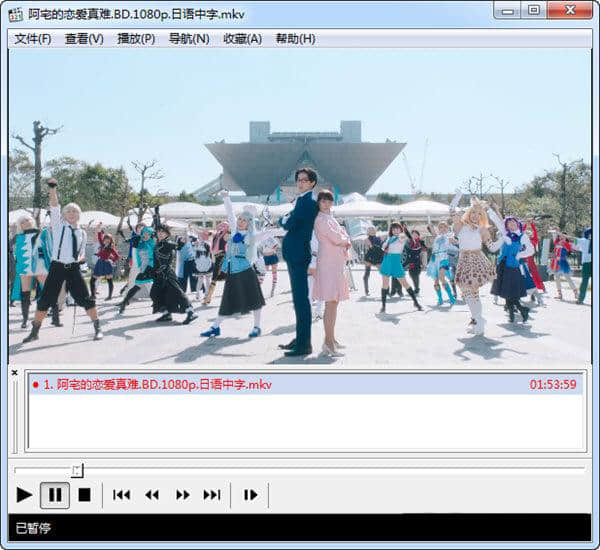Open the 查看(V) menu

click(84, 39)
